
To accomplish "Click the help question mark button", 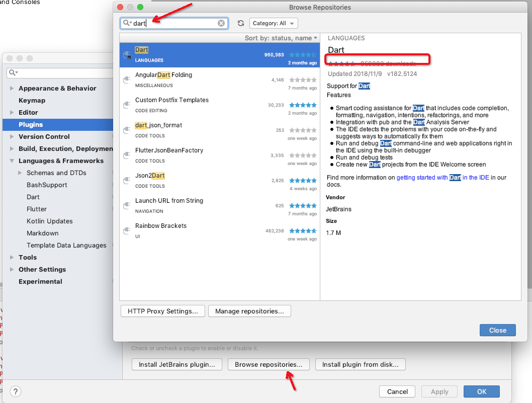I will point(15,391).
